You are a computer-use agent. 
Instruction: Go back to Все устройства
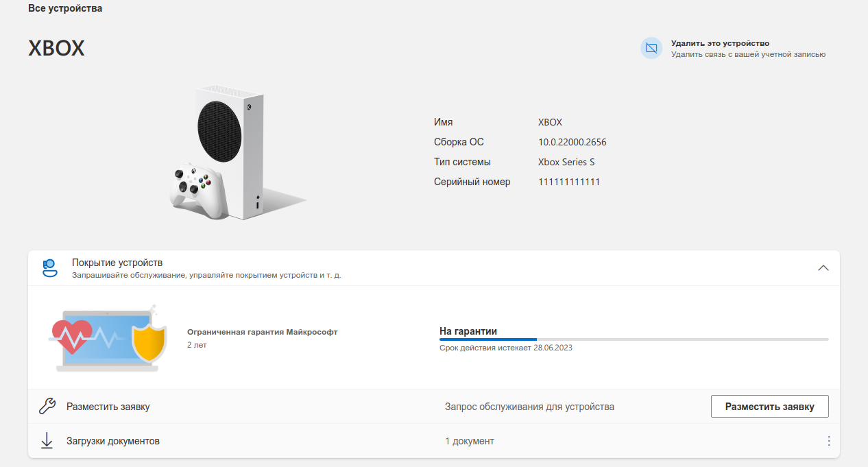pyautogui.click(x=65, y=9)
